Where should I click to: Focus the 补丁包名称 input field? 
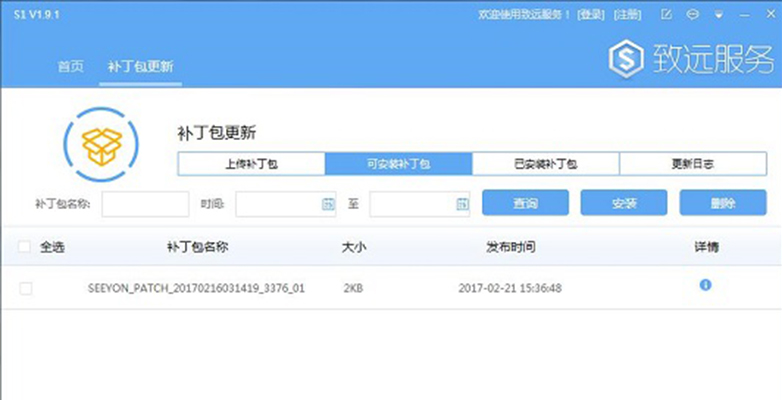145,204
